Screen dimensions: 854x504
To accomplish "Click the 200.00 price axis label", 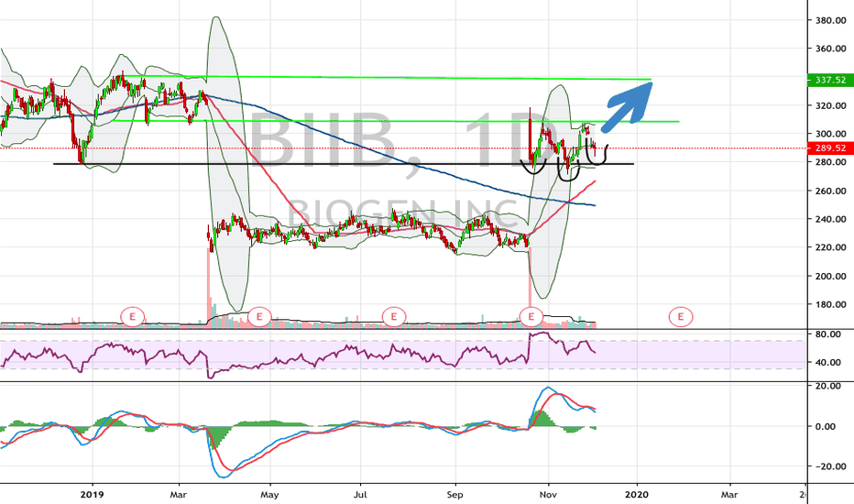I will coord(830,276).
